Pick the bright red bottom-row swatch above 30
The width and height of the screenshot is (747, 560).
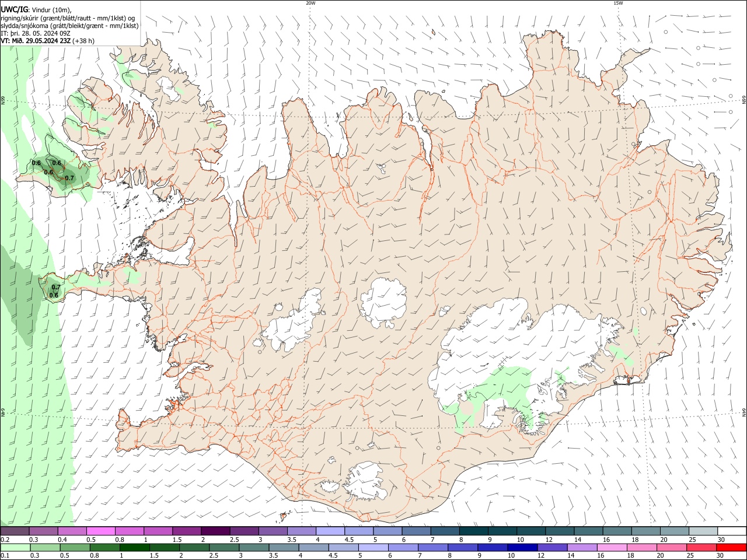click(732, 548)
